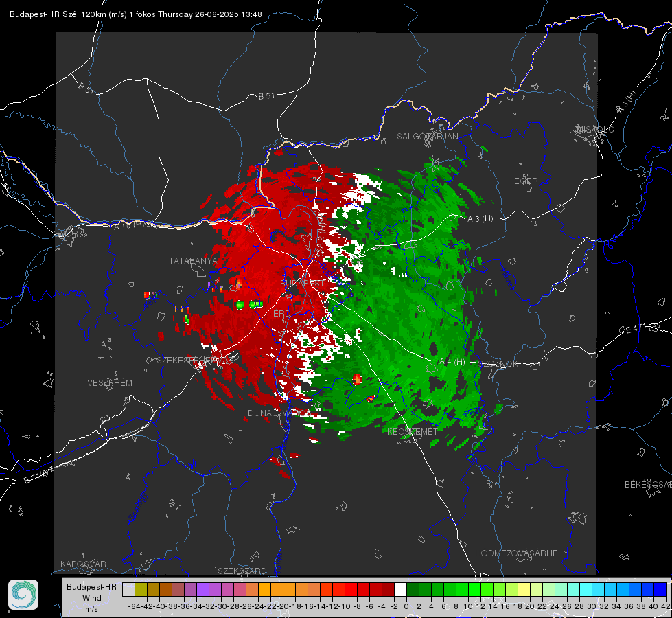
Task: Click the TATABÁNYA city label
Action: [193, 260]
